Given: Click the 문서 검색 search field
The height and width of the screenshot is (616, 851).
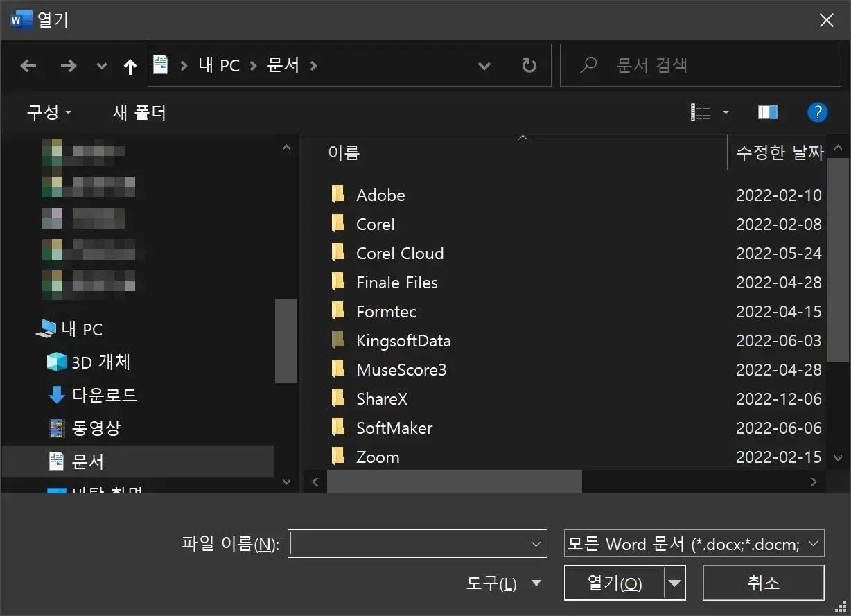Looking at the screenshot, I should (x=700, y=65).
